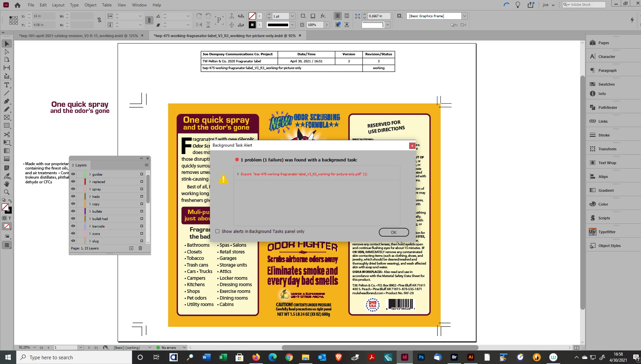Hide the heds layer
Viewport: 641px width, 364px height.
tap(73, 196)
